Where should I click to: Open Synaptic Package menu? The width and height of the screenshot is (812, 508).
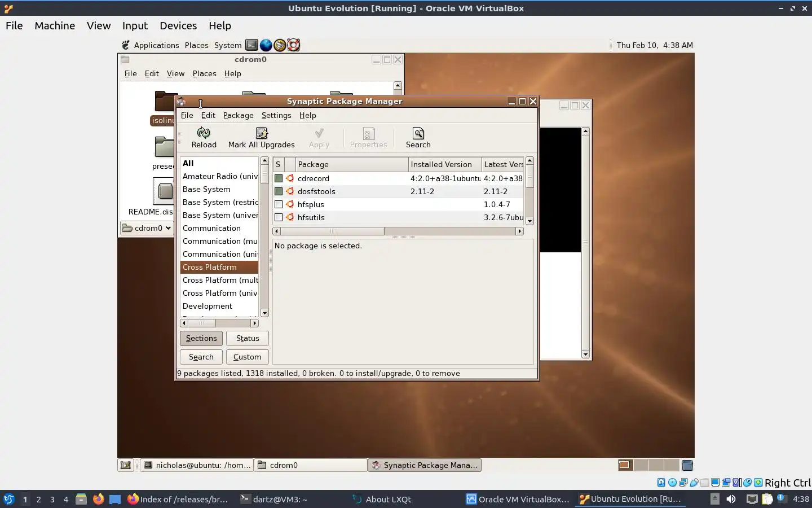pyautogui.click(x=239, y=115)
